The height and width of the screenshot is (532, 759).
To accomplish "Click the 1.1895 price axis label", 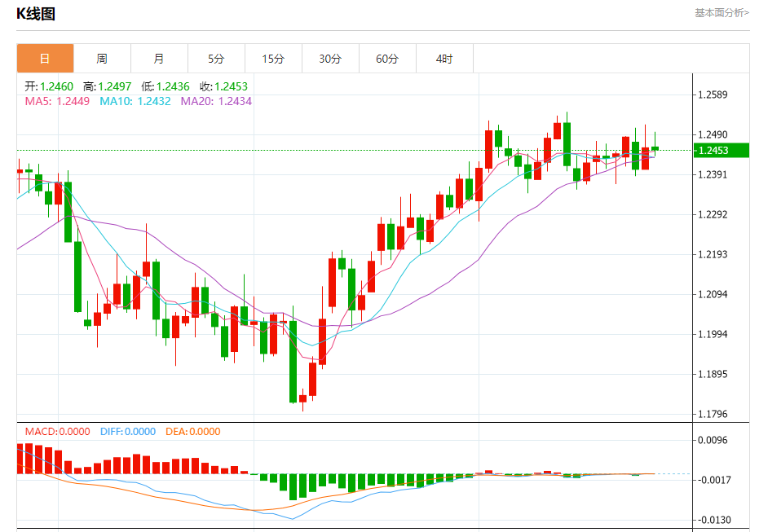I will [713, 374].
